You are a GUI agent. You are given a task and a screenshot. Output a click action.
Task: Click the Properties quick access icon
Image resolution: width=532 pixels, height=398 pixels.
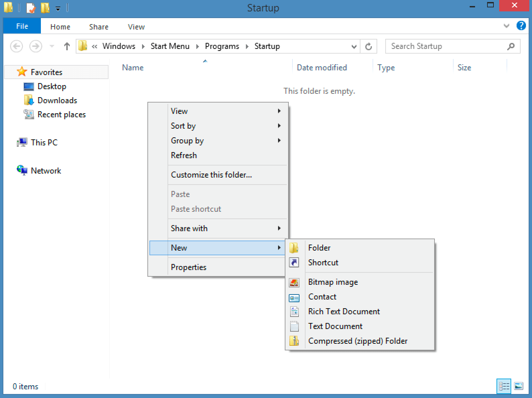pyautogui.click(x=31, y=7)
